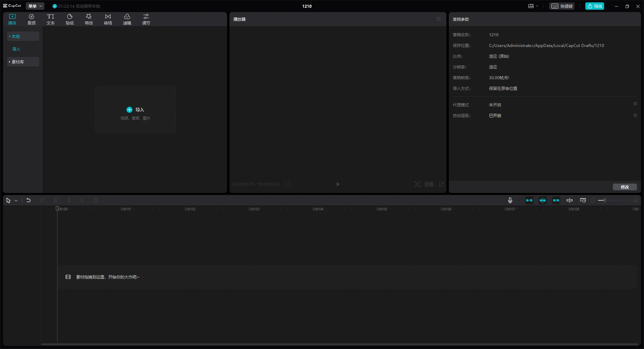644x349 pixels.
Task: Click the 代理模式 info help icon
Action: pyautogui.click(x=635, y=104)
